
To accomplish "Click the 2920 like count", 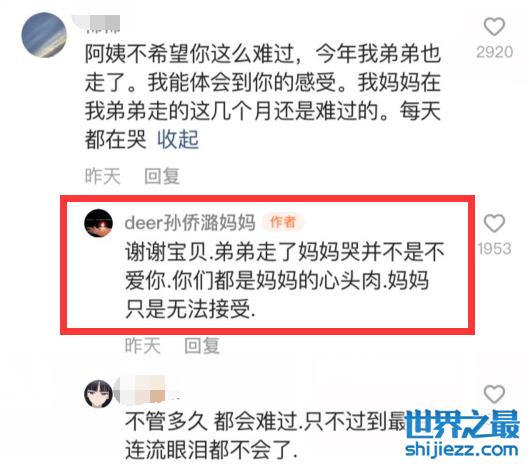I will (x=495, y=52).
